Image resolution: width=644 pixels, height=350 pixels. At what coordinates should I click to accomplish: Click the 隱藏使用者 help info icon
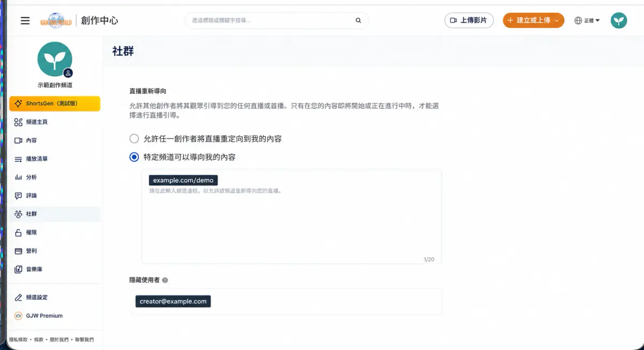[x=165, y=280]
